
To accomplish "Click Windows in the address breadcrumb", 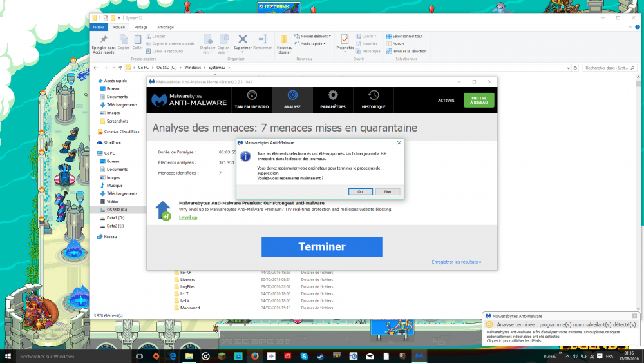I will pos(193,68).
